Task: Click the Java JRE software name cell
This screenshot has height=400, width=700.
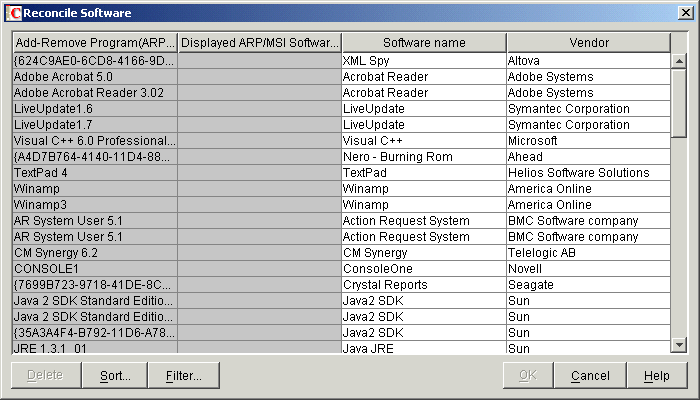Action: 424,348
